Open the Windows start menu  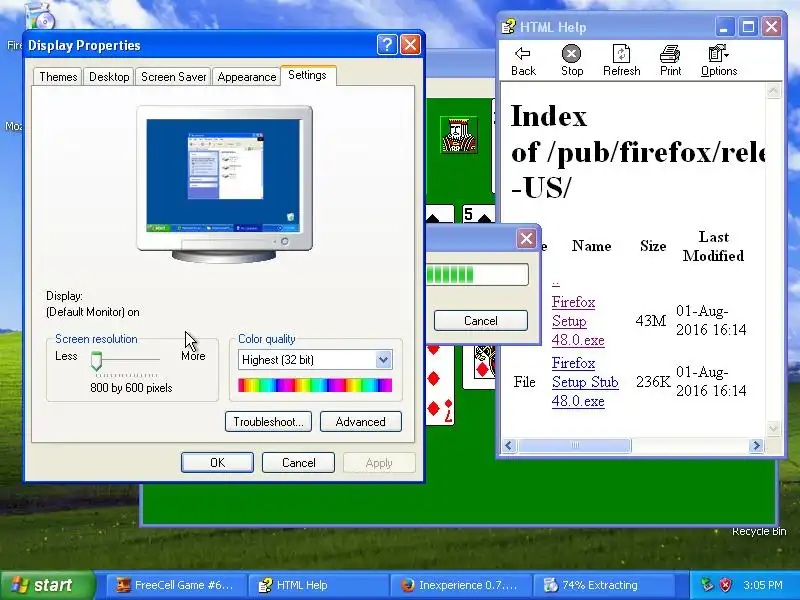(x=47, y=585)
